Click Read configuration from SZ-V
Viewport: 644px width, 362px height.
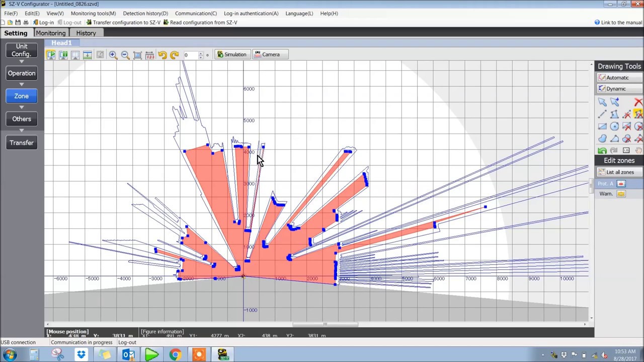click(x=200, y=23)
